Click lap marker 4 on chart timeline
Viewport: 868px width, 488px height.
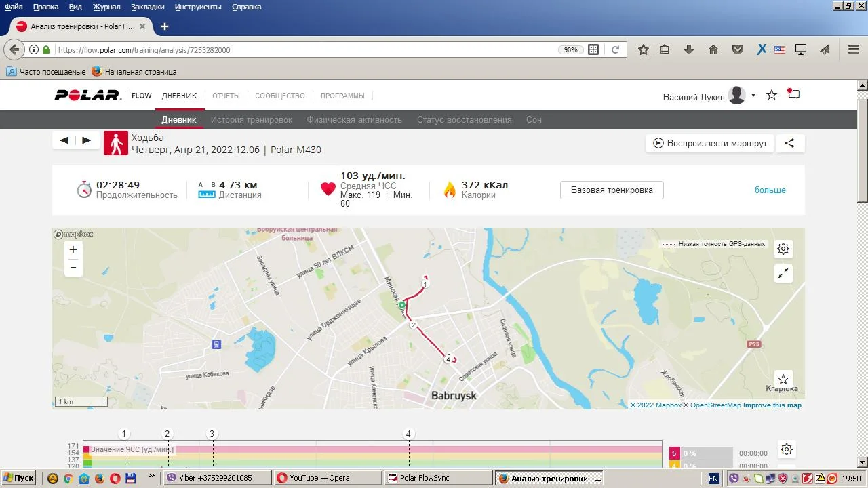coord(408,434)
